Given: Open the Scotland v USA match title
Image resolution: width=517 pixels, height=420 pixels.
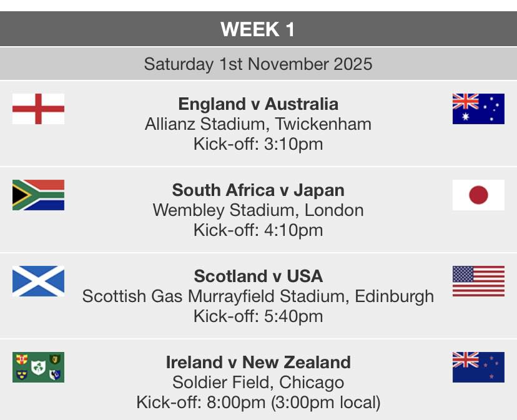Looking at the screenshot, I should click(258, 276).
